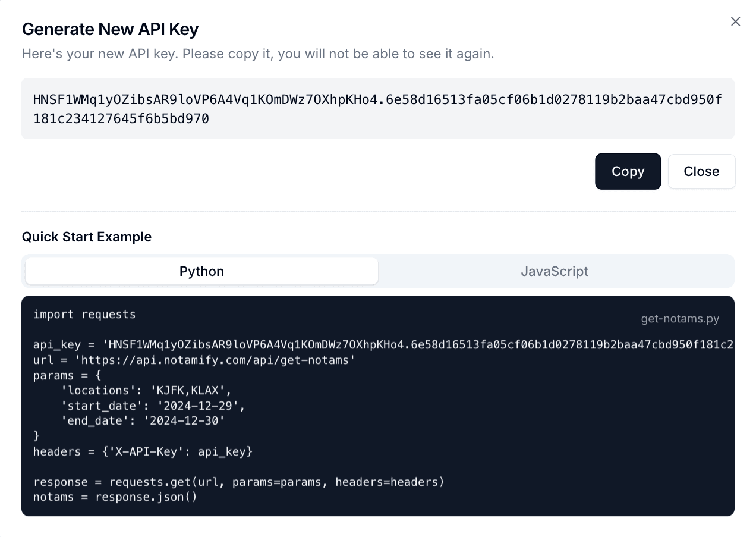756x537 pixels.
Task: Click the Generate New API Key title
Action: click(x=111, y=29)
